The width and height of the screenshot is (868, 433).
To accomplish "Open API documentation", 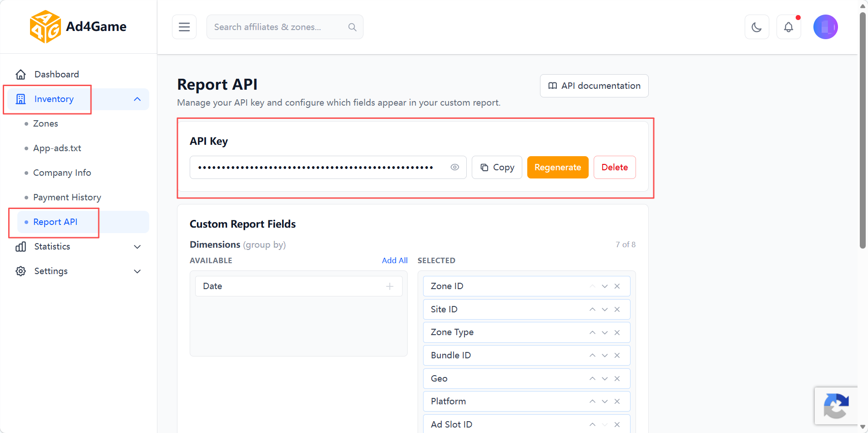I will coord(594,86).
